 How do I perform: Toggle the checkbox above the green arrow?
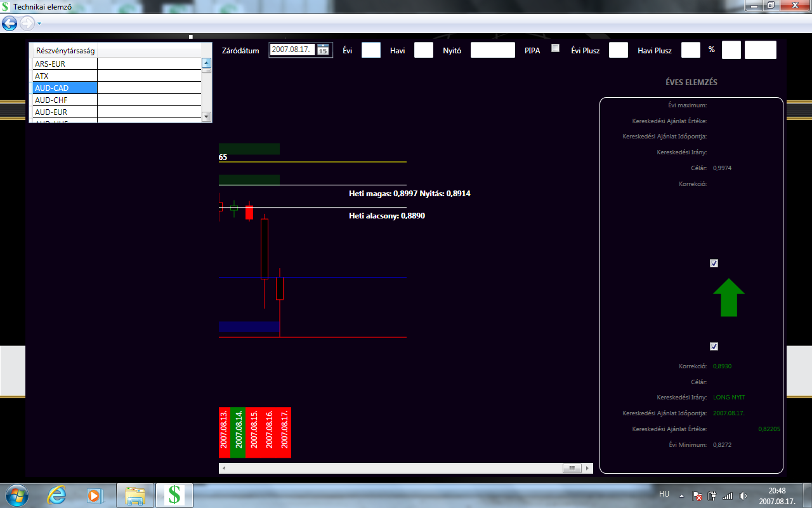point(714,264)
